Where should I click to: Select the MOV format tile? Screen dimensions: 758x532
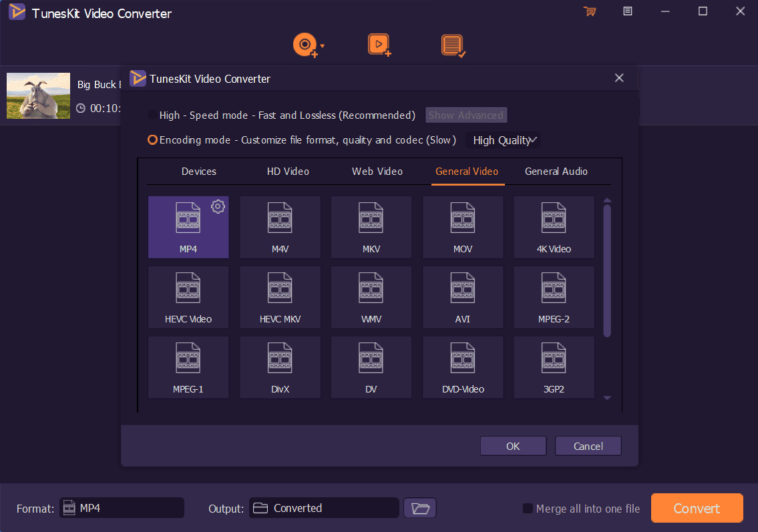pyautogui.click(x=463, y=227)
